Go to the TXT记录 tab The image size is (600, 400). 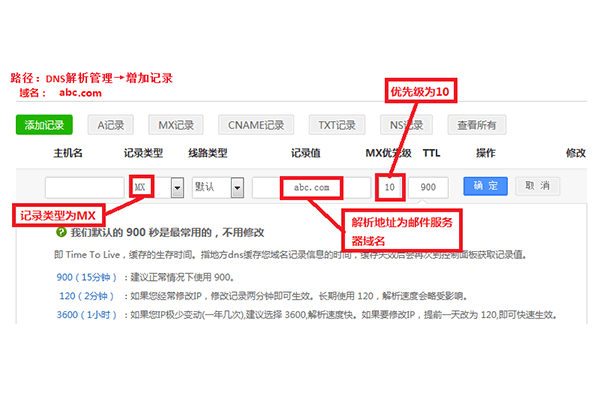click(x=337, y=125)
